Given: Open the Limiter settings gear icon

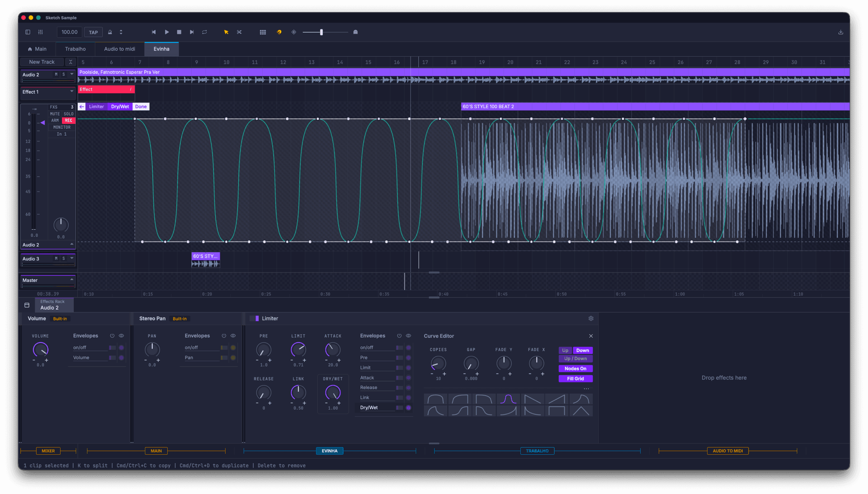Looking at the screenshot, I should point(591,319).
